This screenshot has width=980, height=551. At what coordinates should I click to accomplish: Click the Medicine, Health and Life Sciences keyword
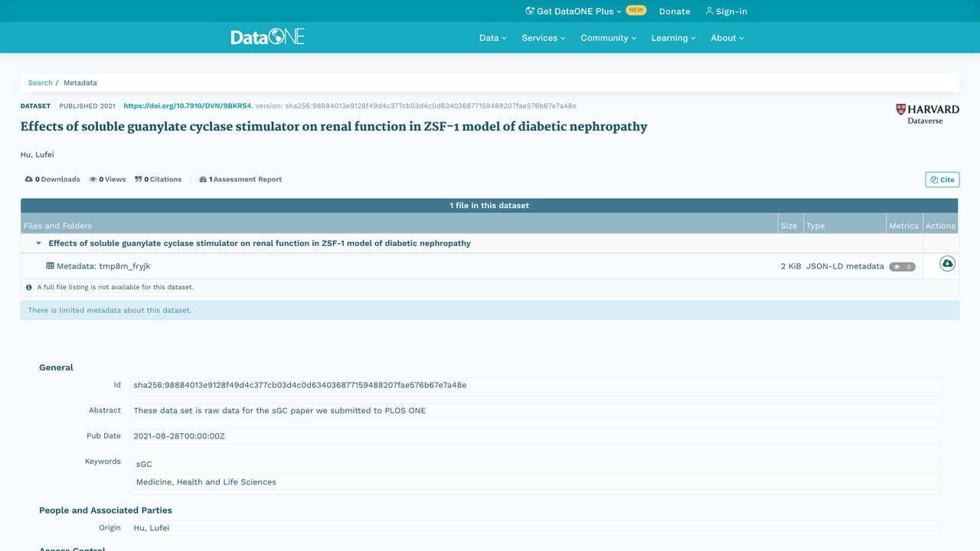(x=535, y=482)
